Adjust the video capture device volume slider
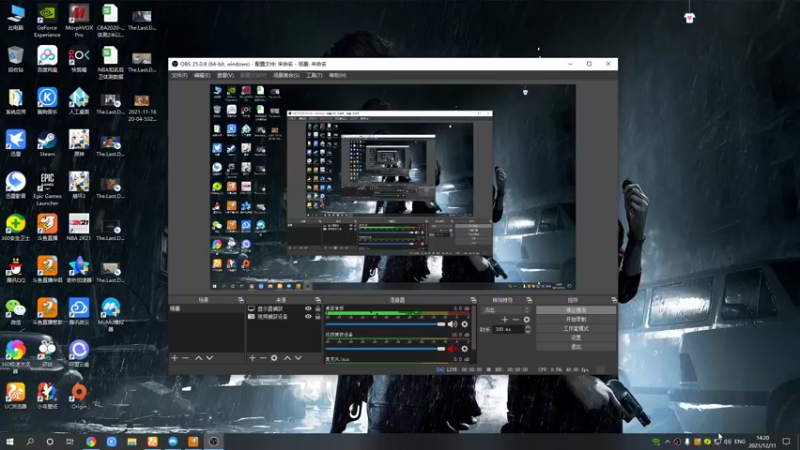This screenshot has height=450, width=800. pos(385,349)
